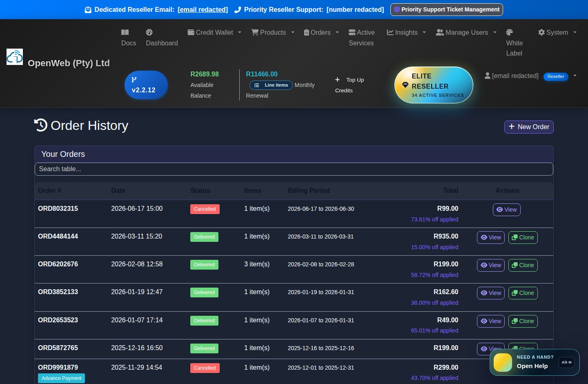Click the Line items list icon
This screenshot has height=384, width=588.
256,85
